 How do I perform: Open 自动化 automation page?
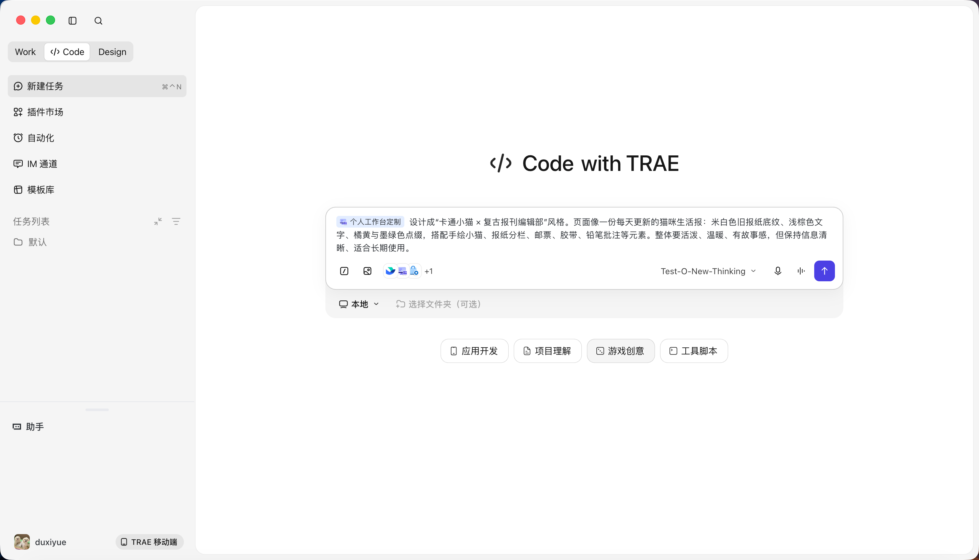tap(97, 138)
